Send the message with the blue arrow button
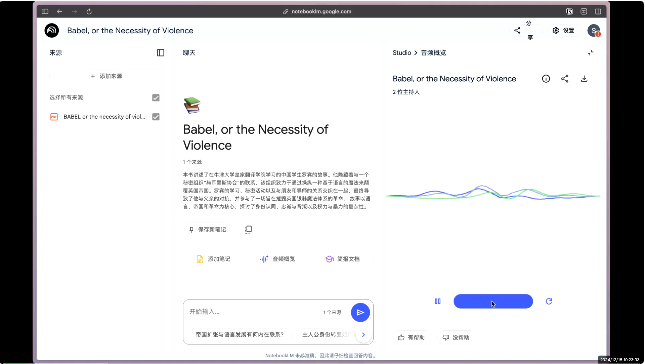Screen dimensions: 645x364 click(x=360, y=313)
